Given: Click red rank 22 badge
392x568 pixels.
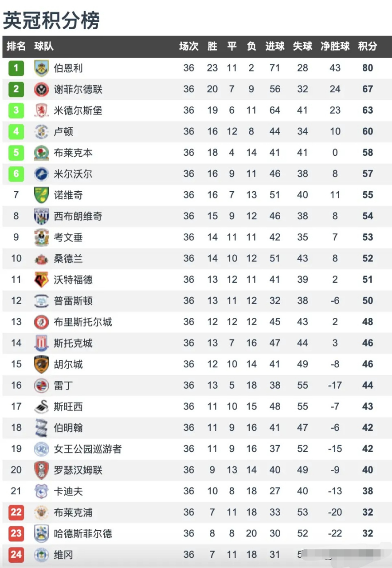Looking at the screenshot, I should (x=16, y=513).
